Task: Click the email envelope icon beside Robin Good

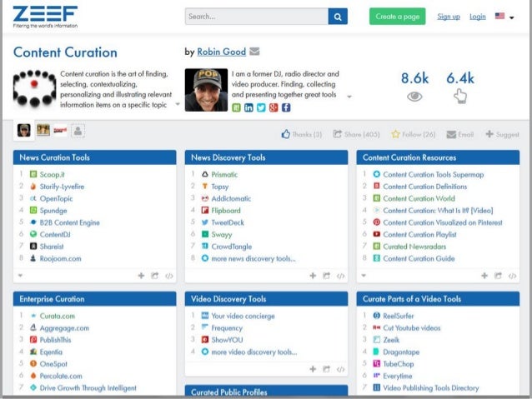Action: pos(254,52)
